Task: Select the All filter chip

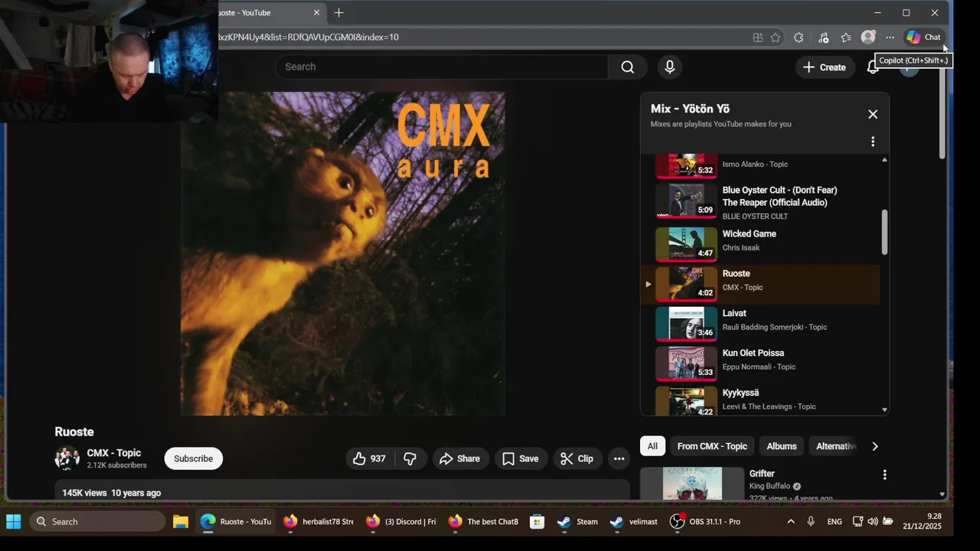Action: (652, 446)
